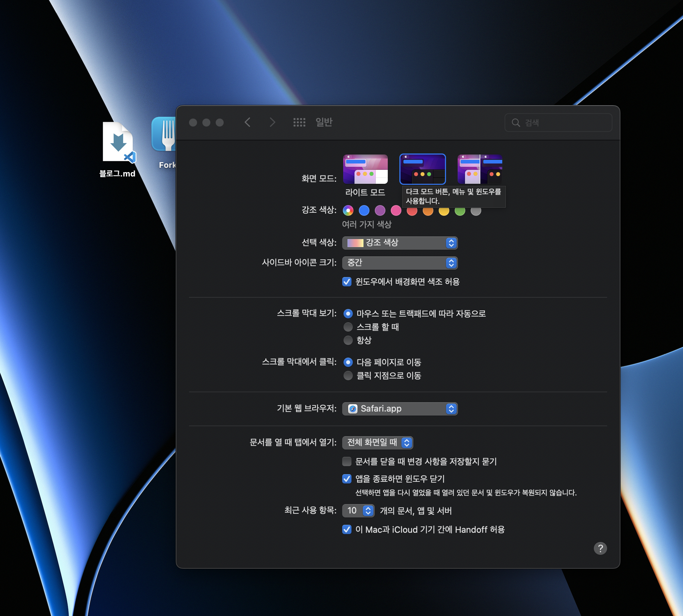This screenshot has height=616, width=683.
Task: Toggle 앱을 종료하면 윈도우 닫기 checkbox
Action: [347, 479]
